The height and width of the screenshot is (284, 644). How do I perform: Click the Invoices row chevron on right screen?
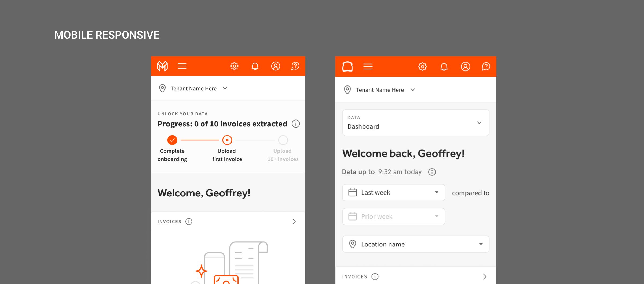pyautogui.click(x=485, y=276)
